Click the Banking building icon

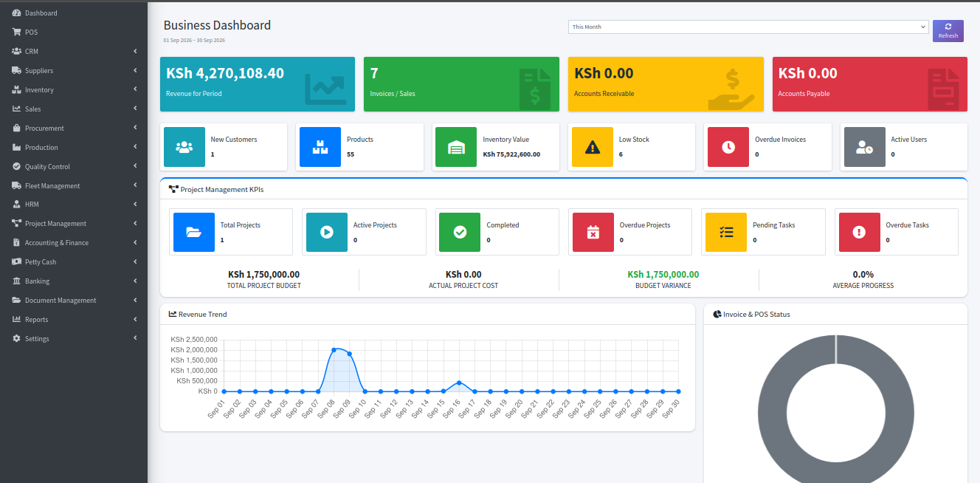click(16, 281)
